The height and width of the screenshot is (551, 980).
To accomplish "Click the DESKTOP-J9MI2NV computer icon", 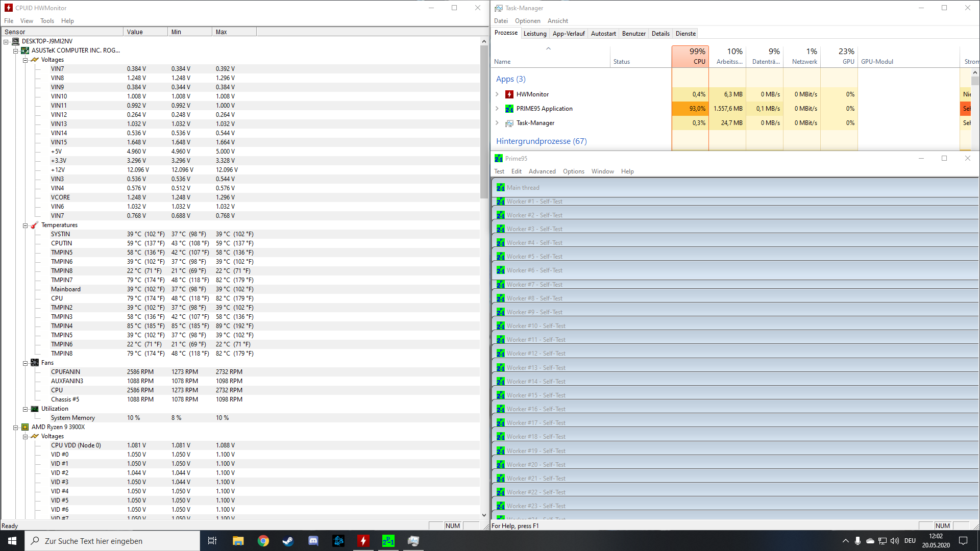I will [15, 41].
